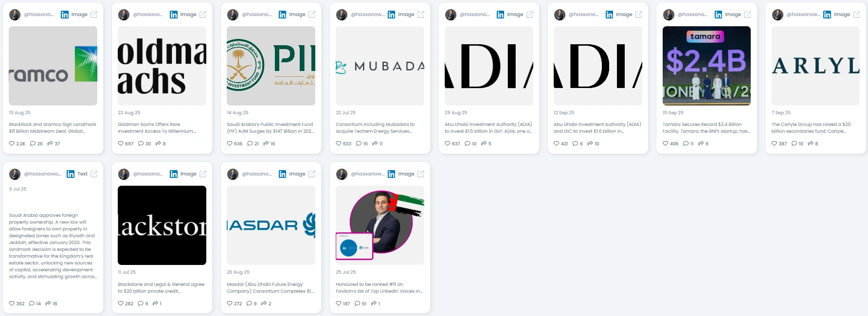Open the Aramco logo thumbnail

(53, 66)
